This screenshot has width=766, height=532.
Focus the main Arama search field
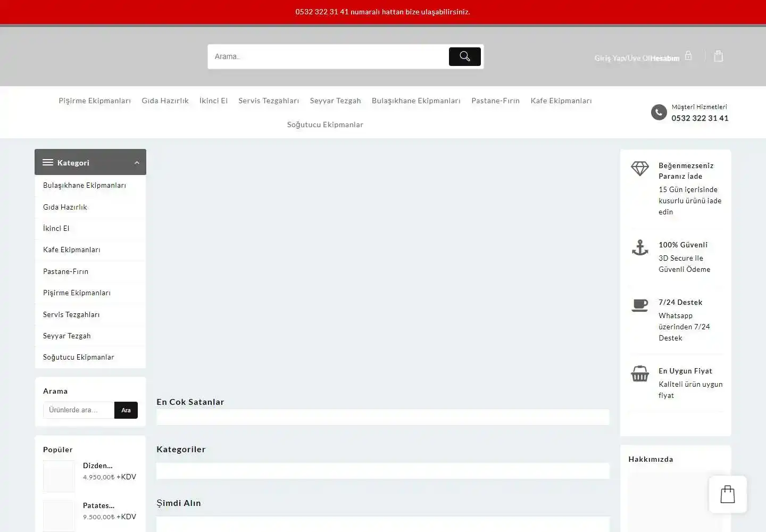click(328, 56)
